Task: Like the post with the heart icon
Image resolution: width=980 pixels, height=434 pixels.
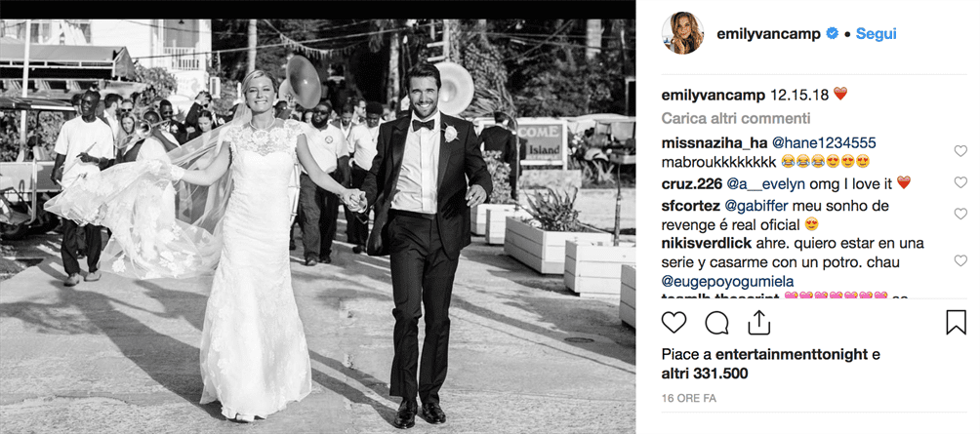Action: (x=674, y=322)
